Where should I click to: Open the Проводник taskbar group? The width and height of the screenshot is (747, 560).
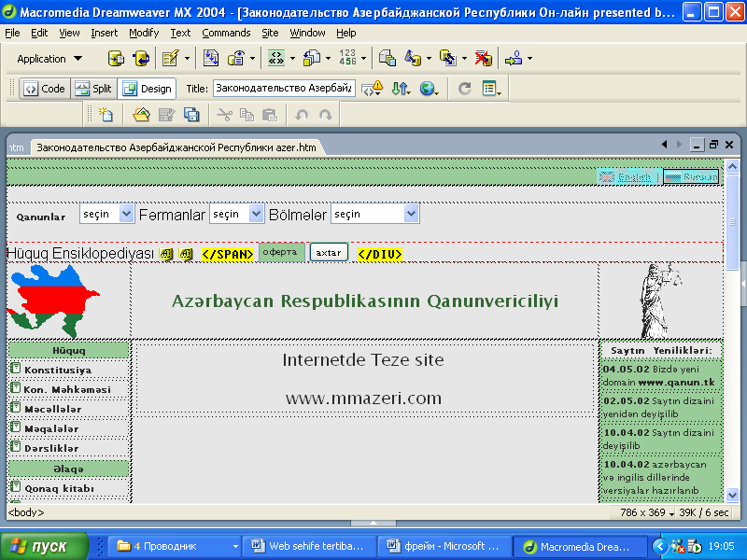[175, 546]
